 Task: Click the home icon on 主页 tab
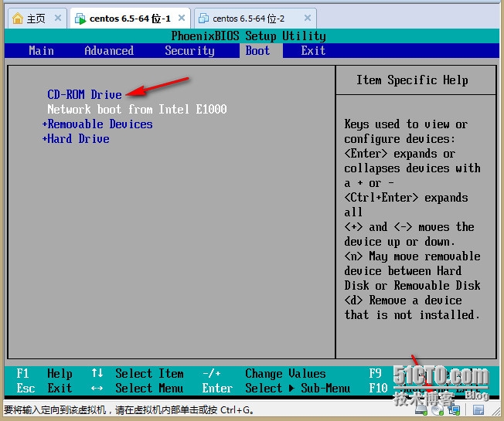coord(18,19)
